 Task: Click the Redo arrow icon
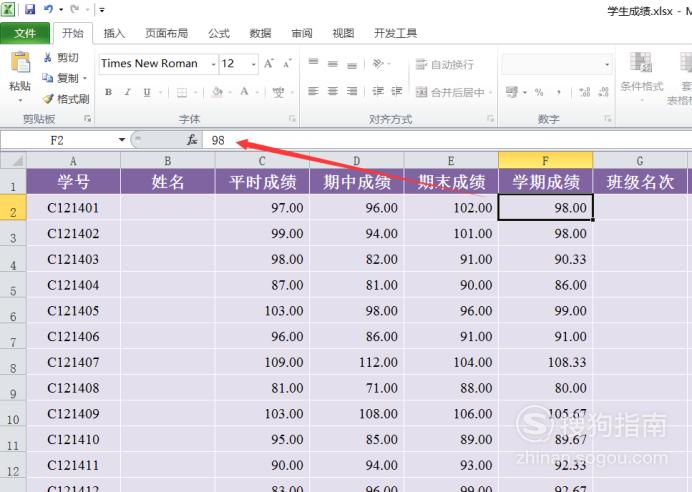click(75, 9)
